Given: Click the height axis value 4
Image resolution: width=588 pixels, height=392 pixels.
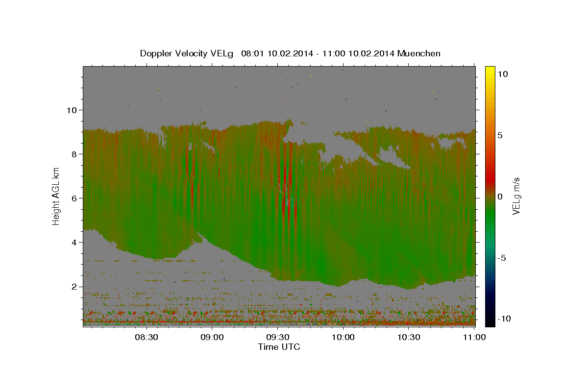Looking at the screenshot, I should 73,242.
